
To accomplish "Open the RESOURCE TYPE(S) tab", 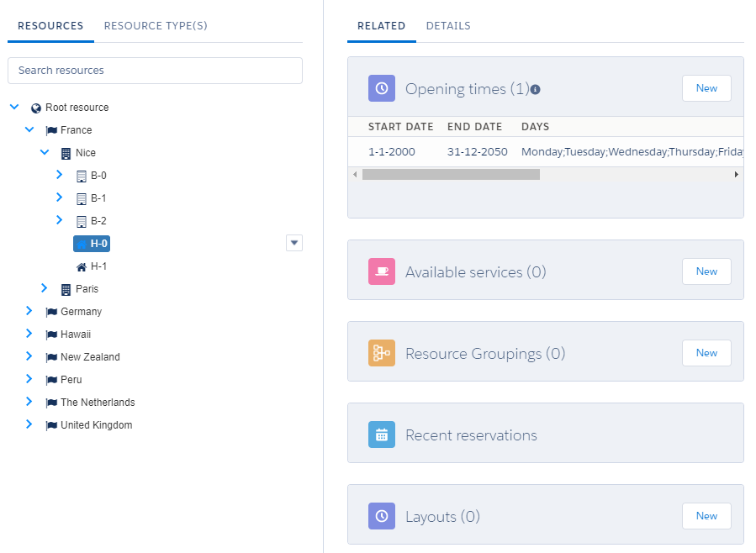I will pyautogui.click(x=156, y=25).
